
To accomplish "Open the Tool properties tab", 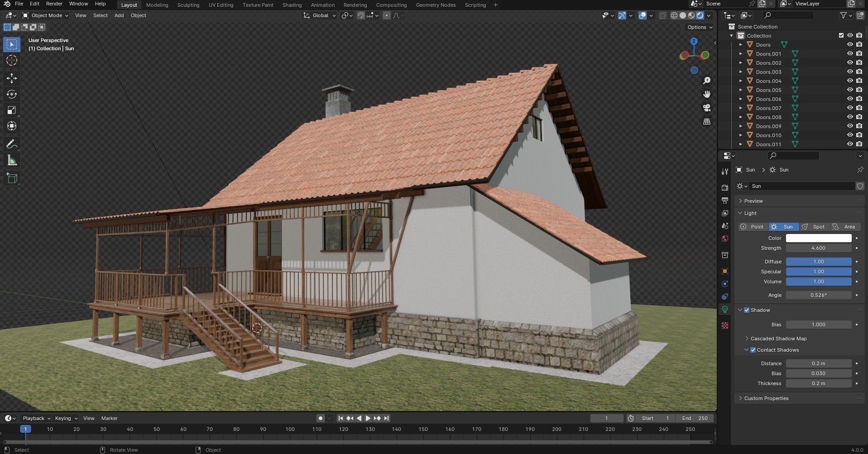I will coord(725,171).
